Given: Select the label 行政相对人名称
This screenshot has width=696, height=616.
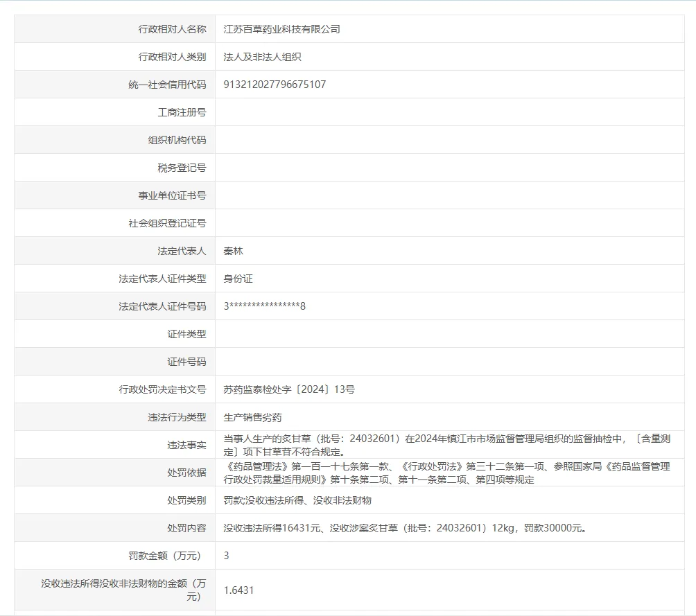Looking at the screenshot, I should pyautogui.click(x=172, y=29).
